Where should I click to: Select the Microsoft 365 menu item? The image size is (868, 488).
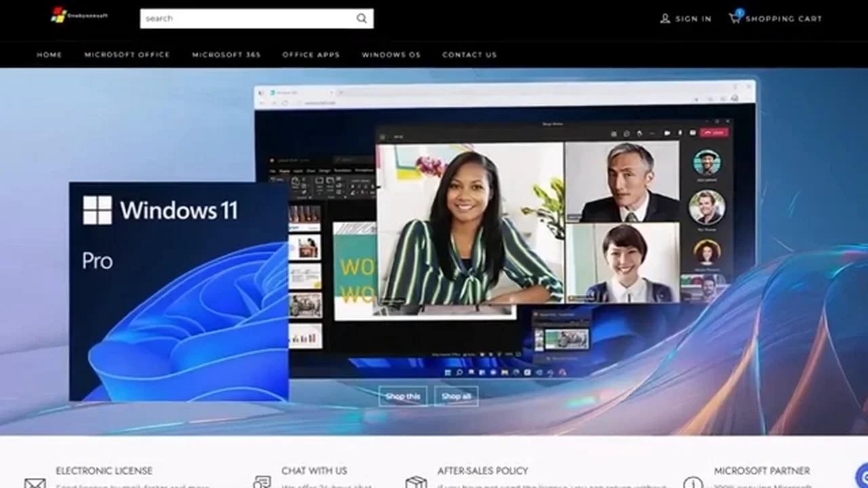tap(226, 55)
